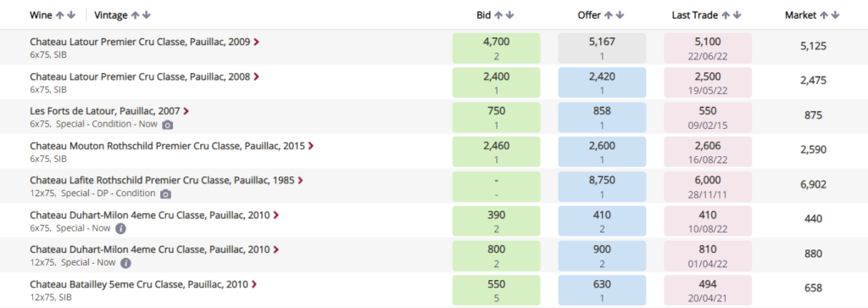This screenshot has height=308, width=868.
Task: Select the 2,420 offer cell for Latour 2008
Action: (x=602, y=82)
